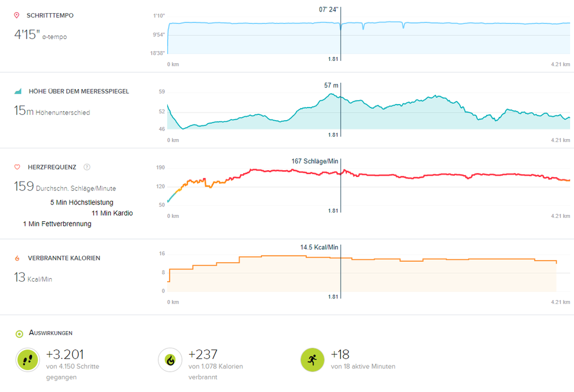
Task: Click 'von 1.078 Kalorien verbrannt' text
Action: [x=215, y=371]
